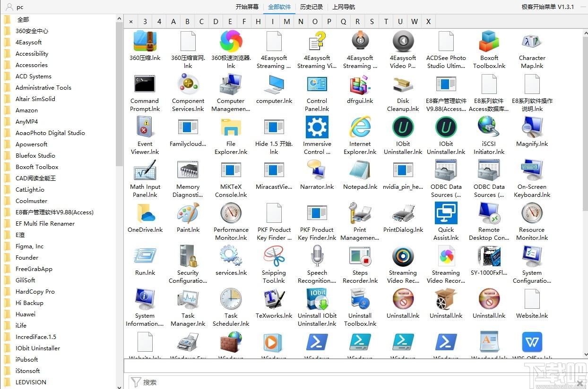Open the Command Prompt icon
The image size is (588, 389).
pyautogui.click(x=145, y=84)
